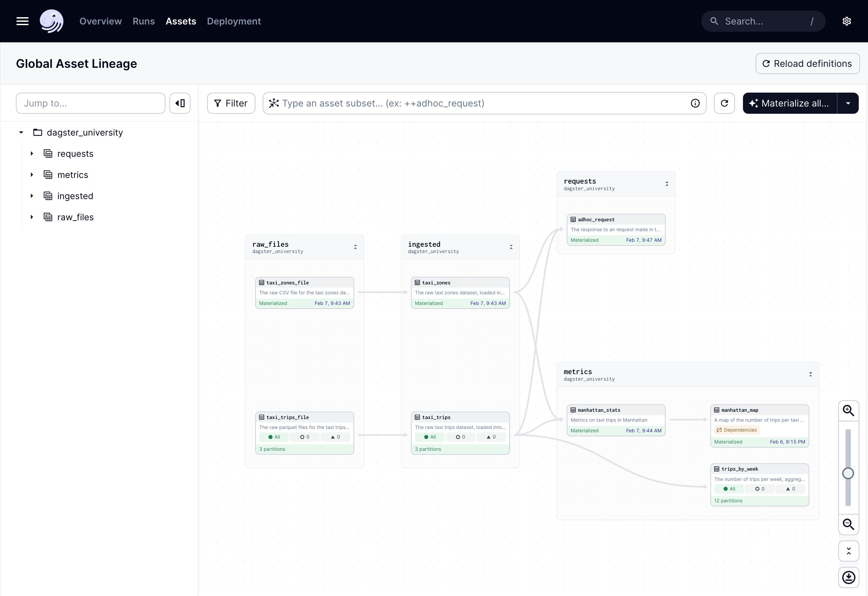Collapse the raw_files group box
Screen dimensions: 868x596
[x=355, y=247]
